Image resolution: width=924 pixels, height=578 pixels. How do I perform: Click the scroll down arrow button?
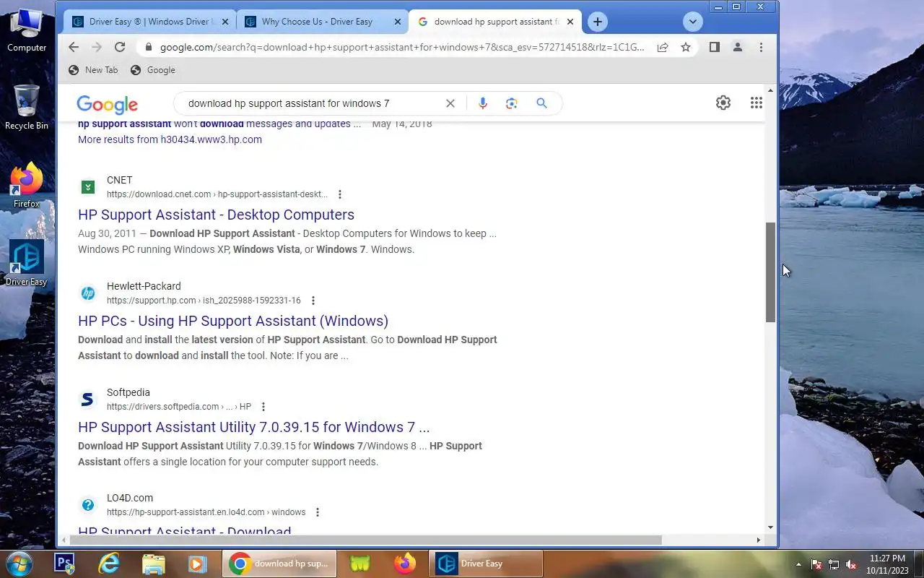[770, 528]
